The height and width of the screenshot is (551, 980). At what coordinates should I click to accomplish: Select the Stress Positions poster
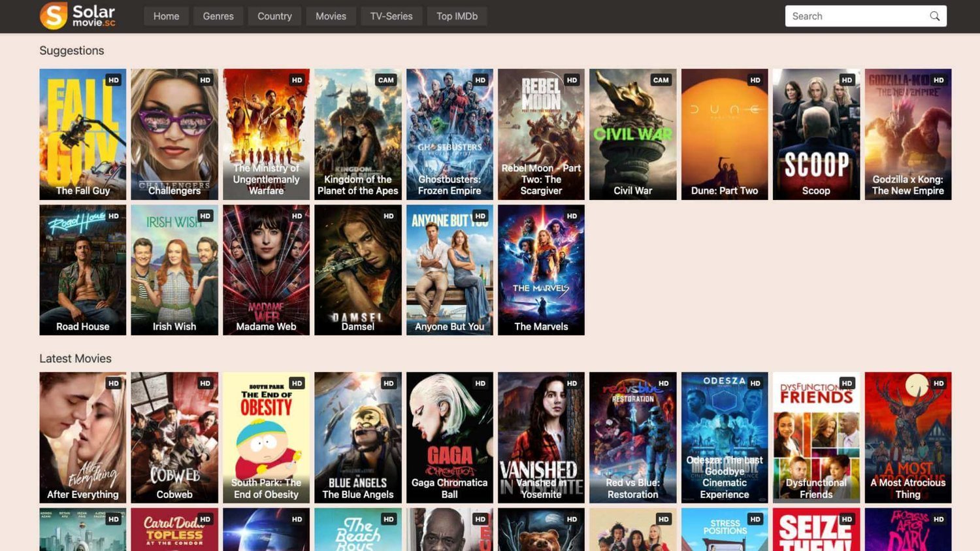pos(725,529)
